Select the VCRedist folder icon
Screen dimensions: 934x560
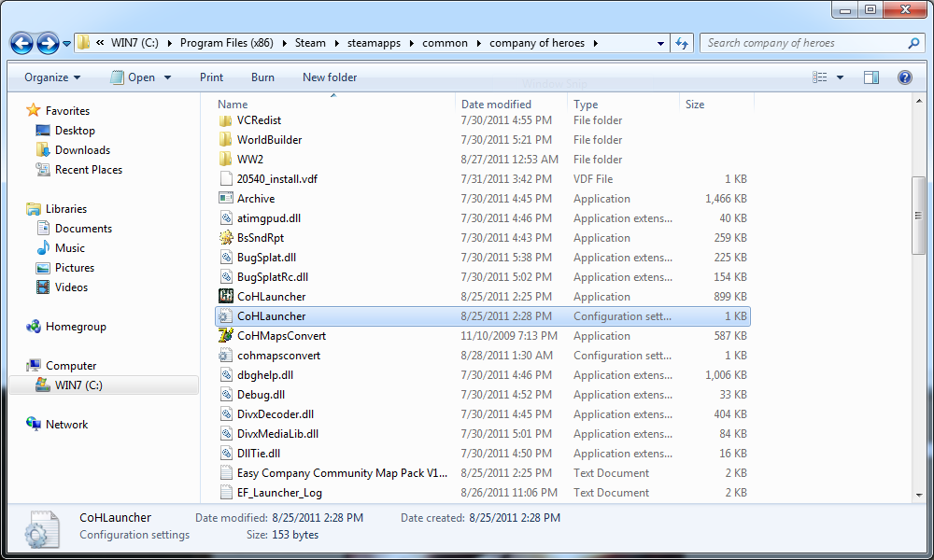[226, 120]
